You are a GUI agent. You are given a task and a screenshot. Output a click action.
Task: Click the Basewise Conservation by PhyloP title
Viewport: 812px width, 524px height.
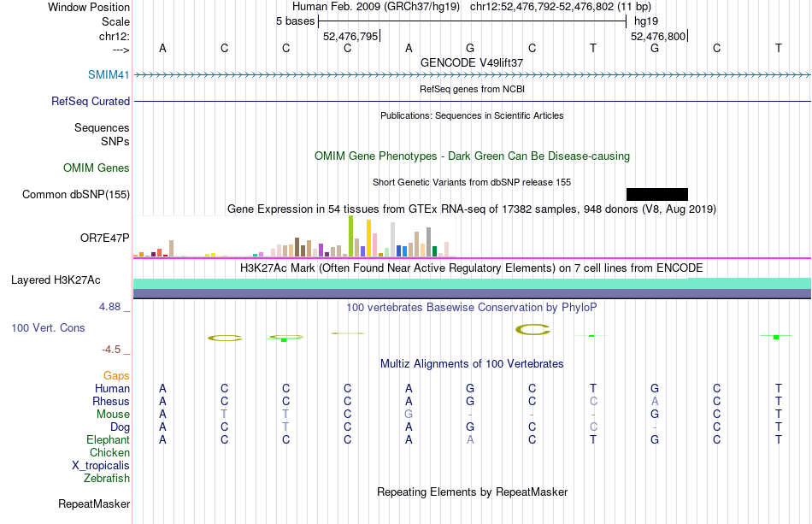[x=471, y=308]
